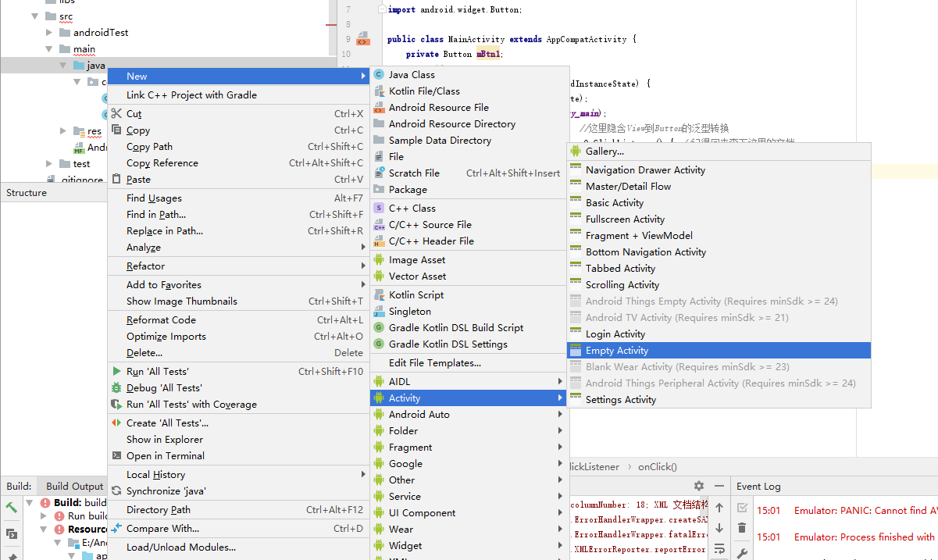The width and height of the screenshot is (938, 560).
Task: Minimize the Build panel with dash button
Action: 719,486
